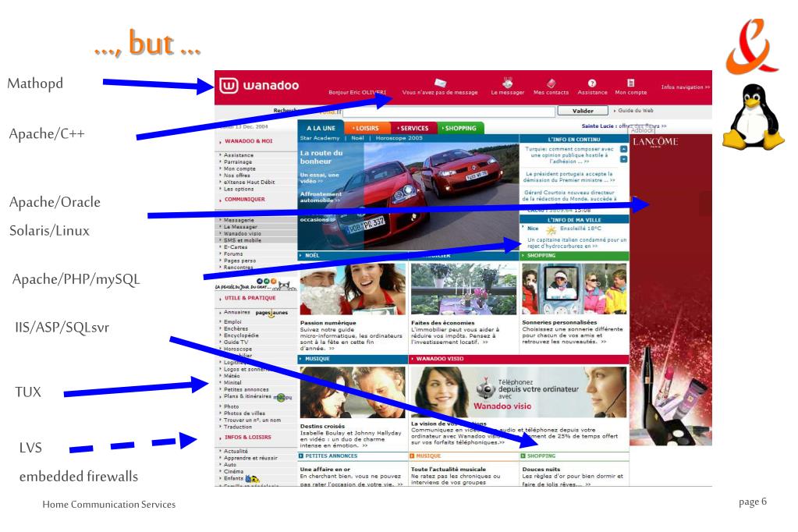Open the Mon compte icon in red header

(630, 83)
